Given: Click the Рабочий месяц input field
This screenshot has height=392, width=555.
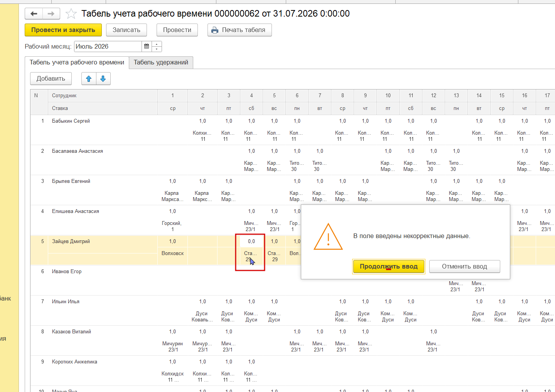Looking at the screenshot, I should [x=108, y=46].
